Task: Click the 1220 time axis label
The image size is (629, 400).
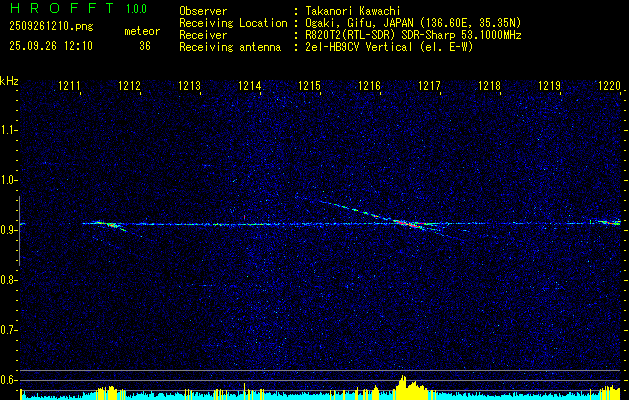Action: click(x=609, y=86)
